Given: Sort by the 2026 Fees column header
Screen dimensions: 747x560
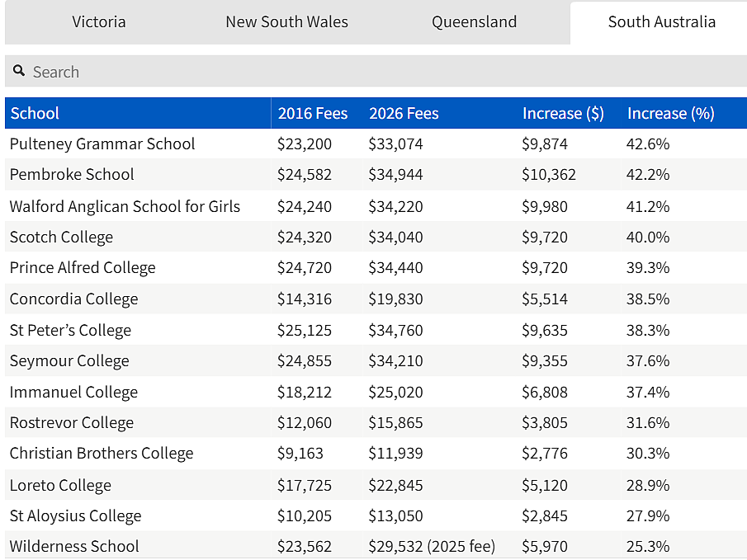Looking at the screenshot, I should [404, 113].
